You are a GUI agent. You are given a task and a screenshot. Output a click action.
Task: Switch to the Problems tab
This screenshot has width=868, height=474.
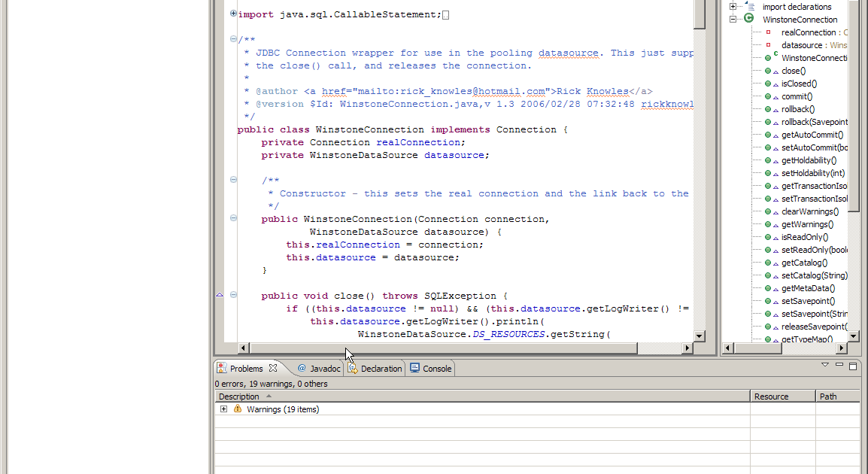pyautogui.click(x=247, y=369)
